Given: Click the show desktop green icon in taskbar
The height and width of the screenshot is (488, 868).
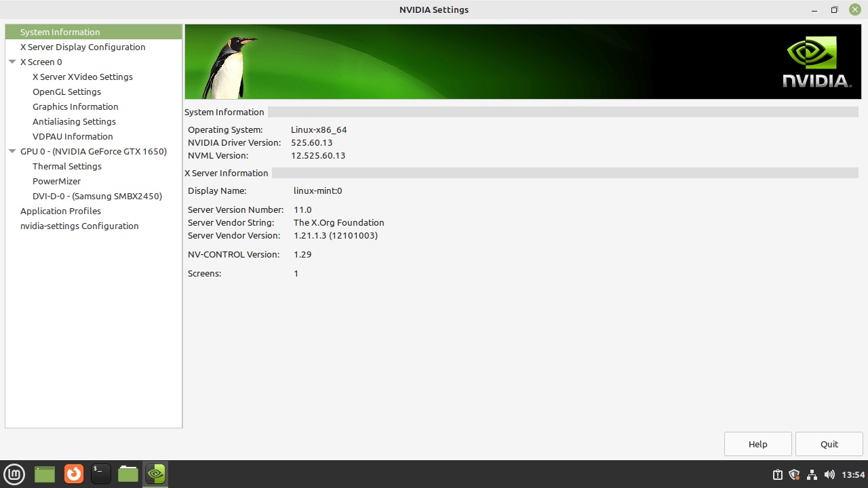Looking at the screenshot, I should (45, 474).
